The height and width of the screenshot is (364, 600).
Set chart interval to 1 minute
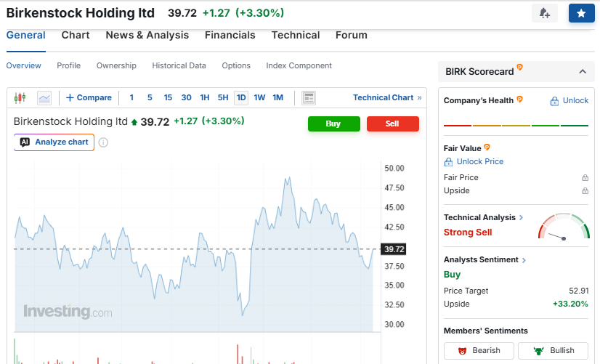pyautogui.click(x=131, y=97)
